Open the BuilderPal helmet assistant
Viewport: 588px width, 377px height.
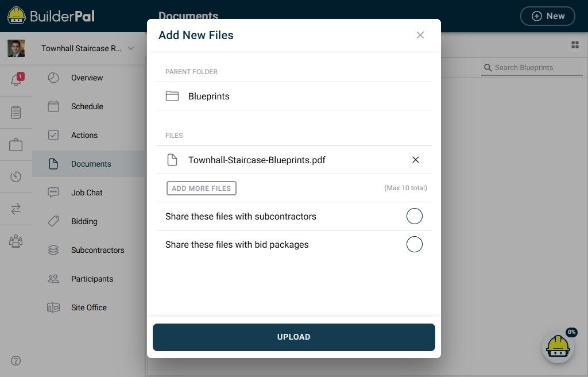[558, 347]
